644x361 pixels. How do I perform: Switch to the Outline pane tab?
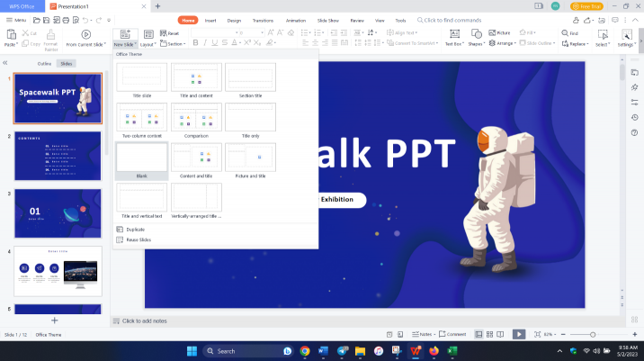(x=44, y=64)
